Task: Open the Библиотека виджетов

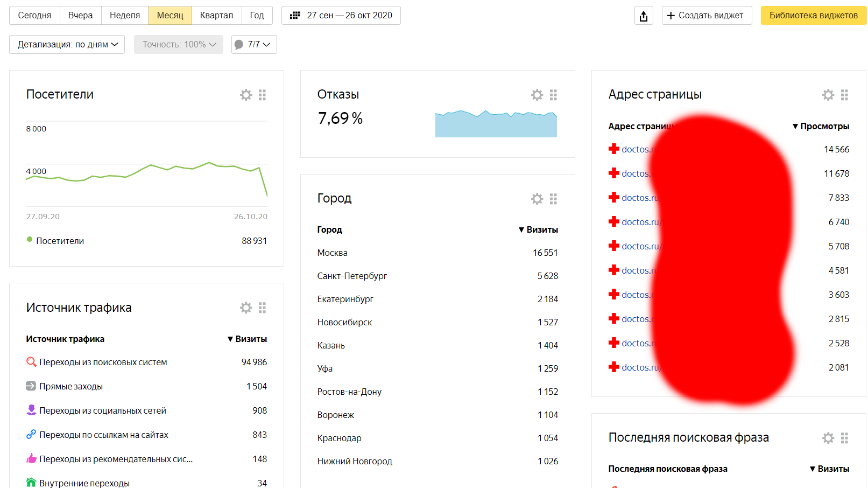Action: click(814, 16)
